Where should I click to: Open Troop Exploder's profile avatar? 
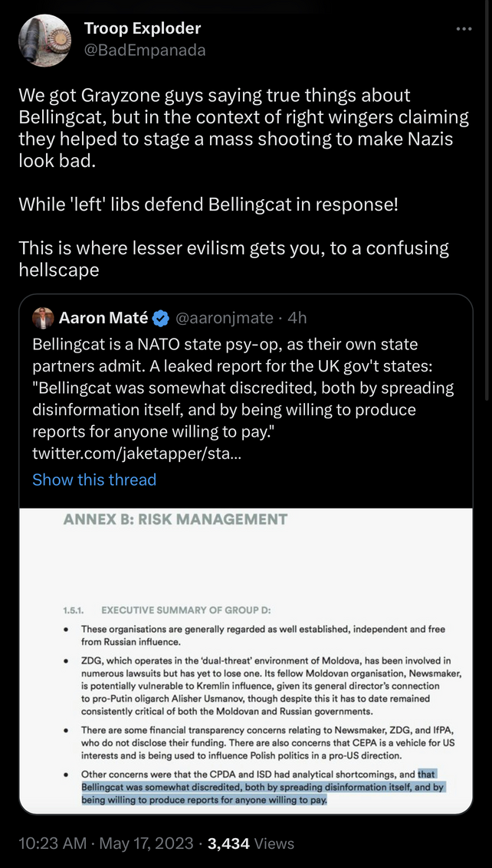(x=45, y=41)
